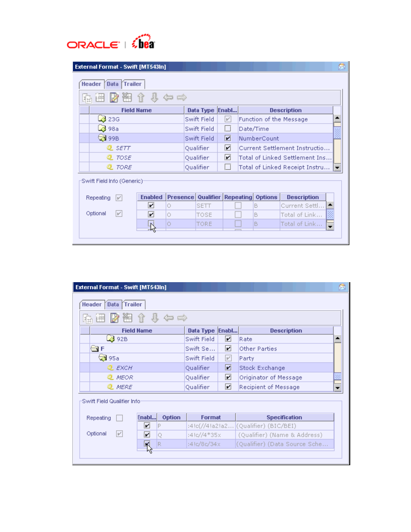Collapse the 99B field node in the tree

(102, 138)
